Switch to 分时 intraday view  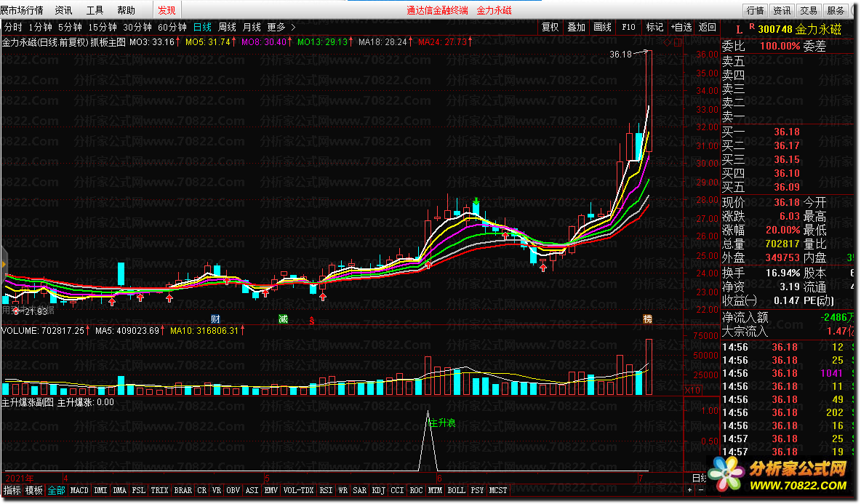click(13, 27)
